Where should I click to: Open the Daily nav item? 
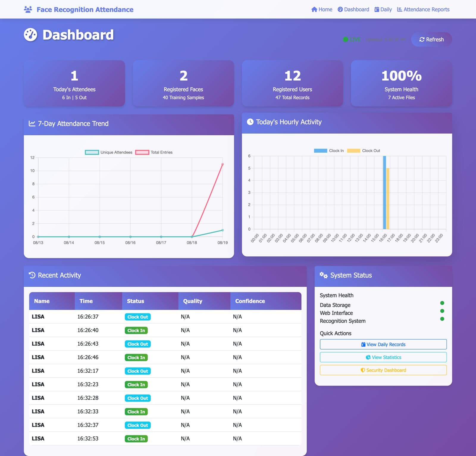point(383,10)
